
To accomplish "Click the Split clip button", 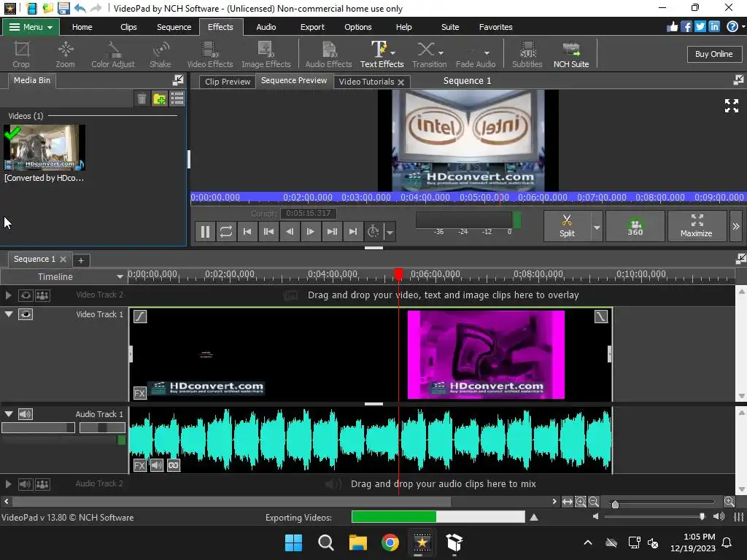I will point(567,226).
